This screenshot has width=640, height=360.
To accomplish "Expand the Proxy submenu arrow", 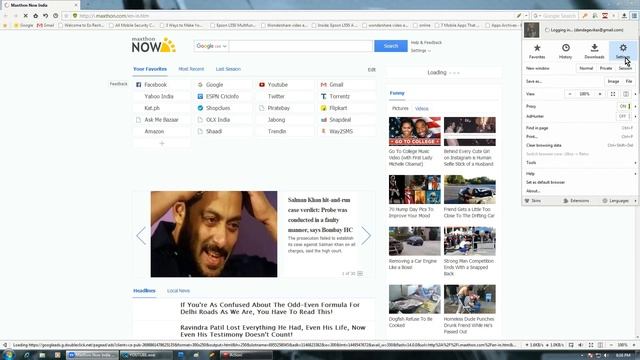I will [635, 106].
